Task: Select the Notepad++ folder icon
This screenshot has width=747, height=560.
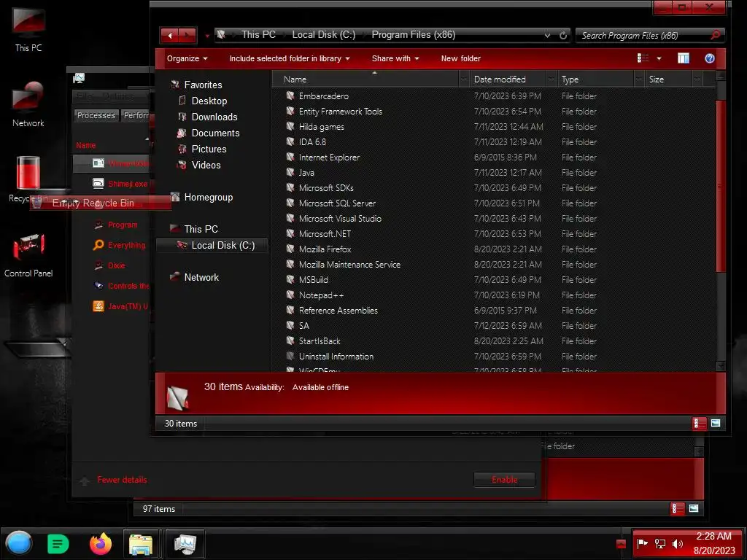Action: pyautogui.click(x=290, y=295)
